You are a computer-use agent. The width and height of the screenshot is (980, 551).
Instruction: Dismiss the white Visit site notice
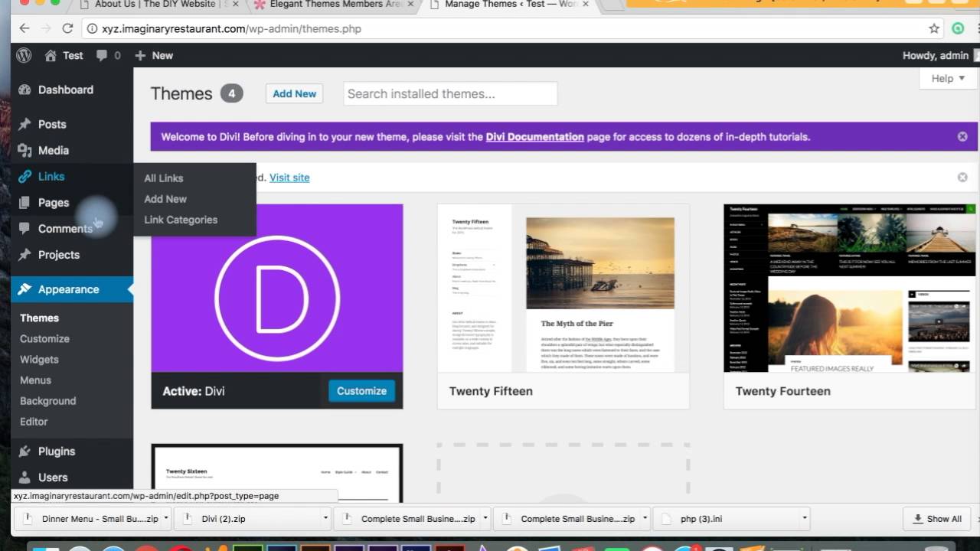pyautogui.click(x=962, y=177)
